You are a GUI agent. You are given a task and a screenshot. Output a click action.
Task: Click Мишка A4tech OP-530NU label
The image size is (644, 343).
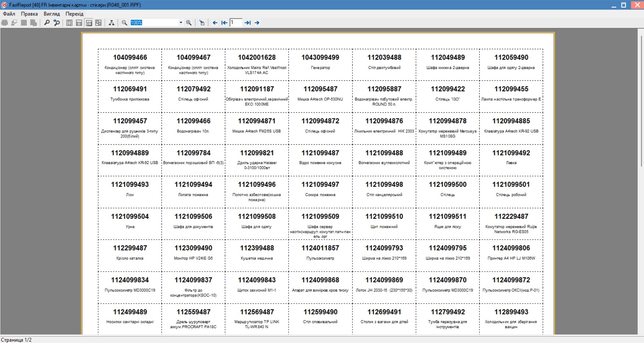(320, 99)
